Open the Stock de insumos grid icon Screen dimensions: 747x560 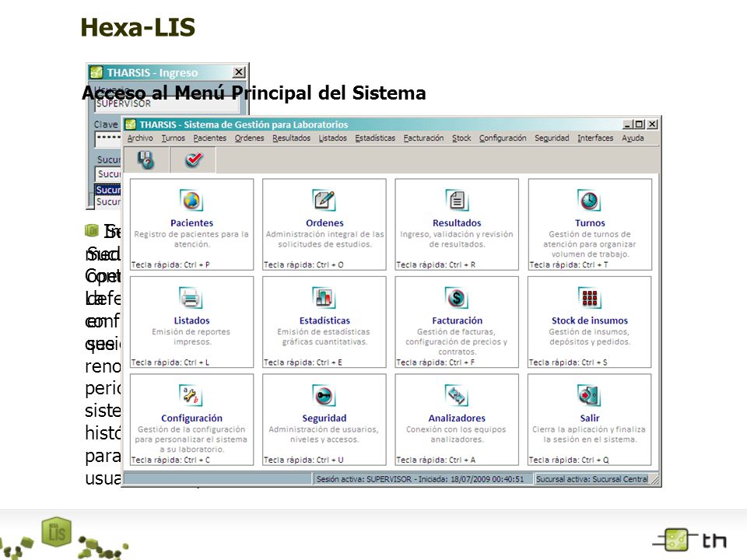tap(589, 298)
